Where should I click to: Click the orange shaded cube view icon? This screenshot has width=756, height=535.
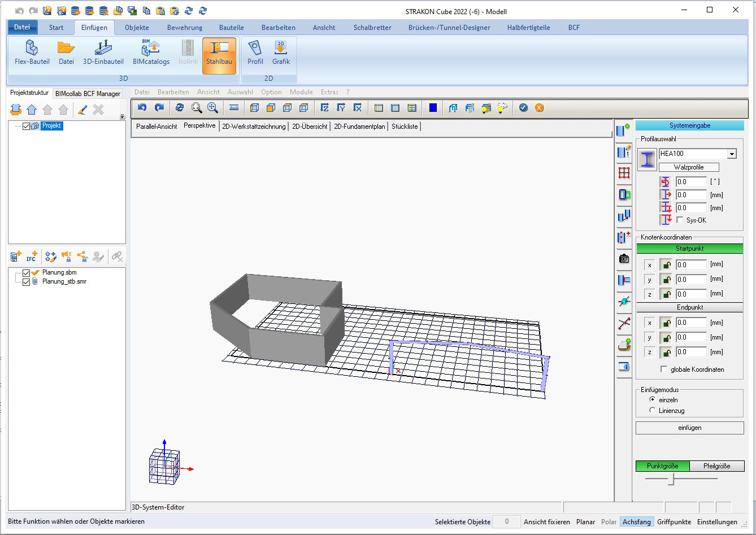pyautogui.click(x=271, y=108)
